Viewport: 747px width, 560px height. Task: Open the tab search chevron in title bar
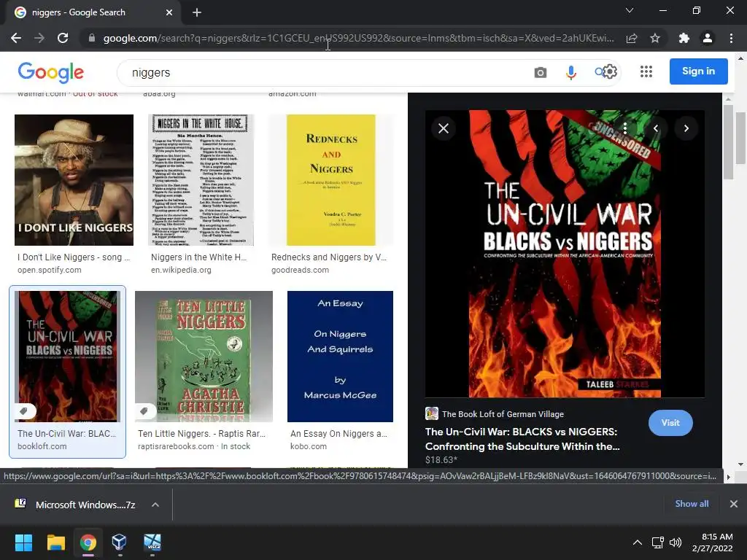[x=630, y=10]
